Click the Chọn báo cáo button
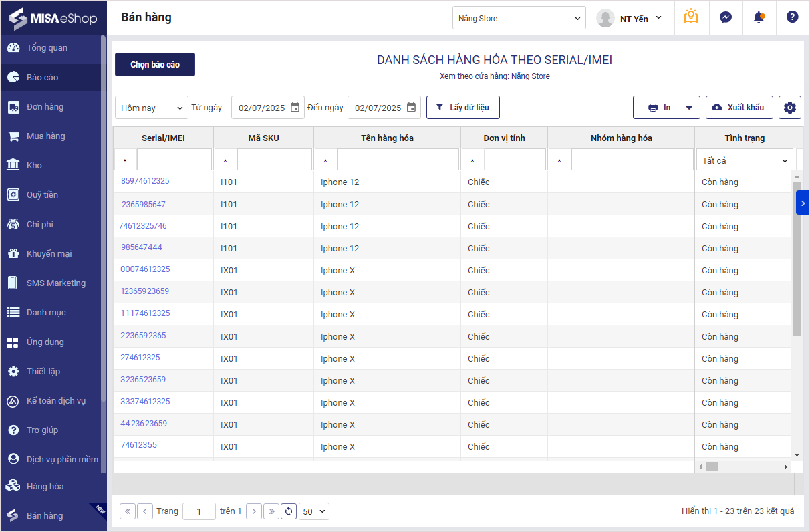The image size is (810, 532). (155, 65)
